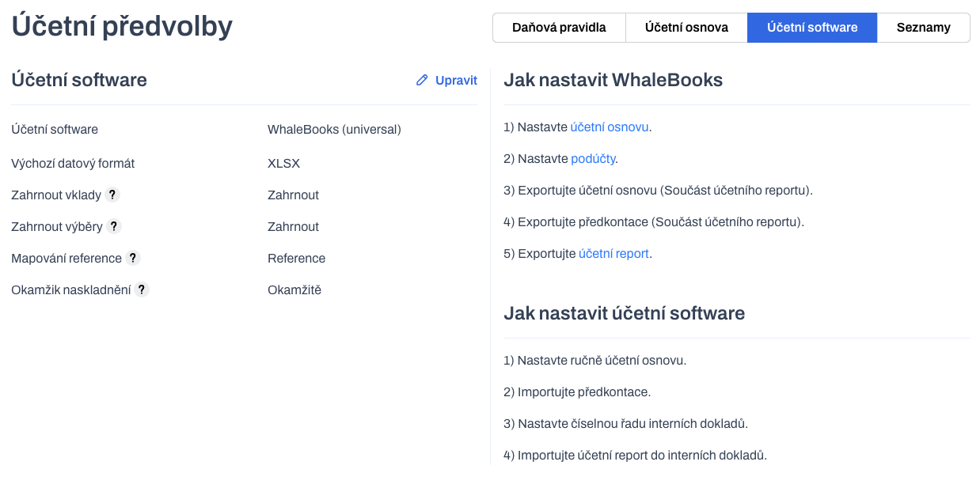Click the Zahrnout vklady label
980x488 pixels.
click(x=56, y=195)
